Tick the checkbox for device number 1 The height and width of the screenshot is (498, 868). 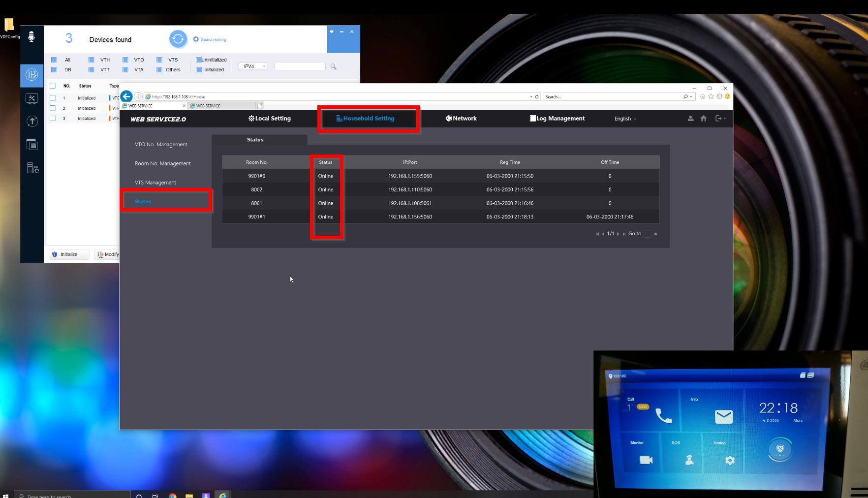pyautogui.click(x=53, y=98)
